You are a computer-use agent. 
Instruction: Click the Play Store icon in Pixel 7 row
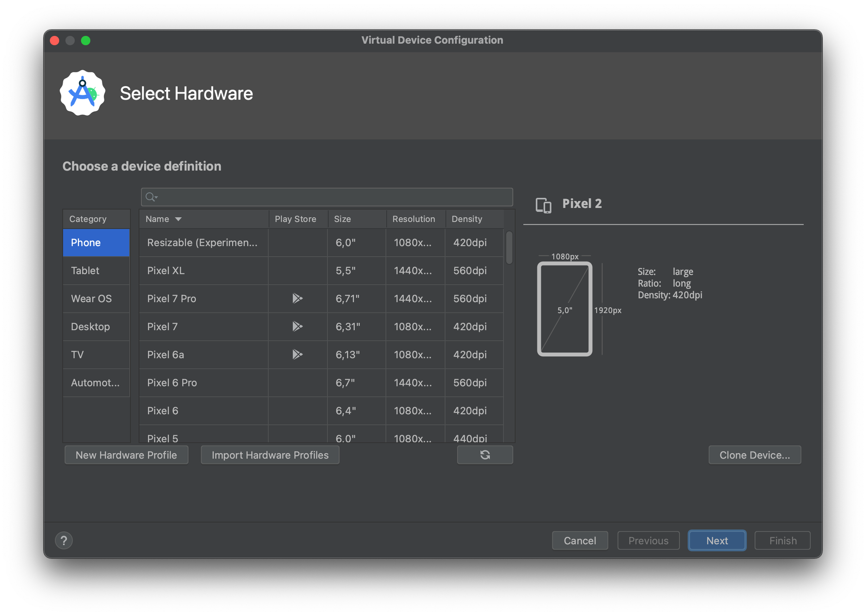click(x=297, y=326)
